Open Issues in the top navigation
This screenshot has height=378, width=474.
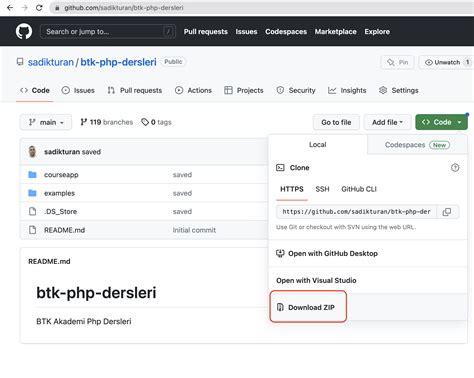246,32
